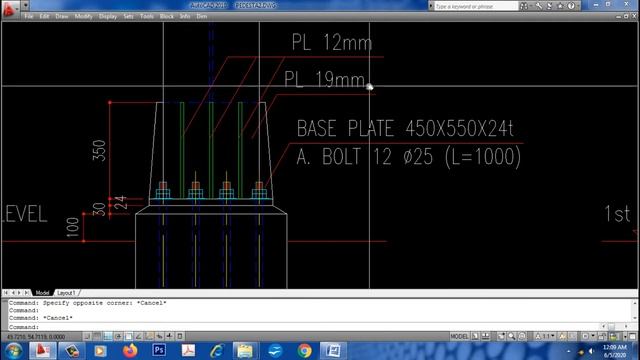Open the Dim menu
Image resolution: width=640 pixels, height=360 pixels.
tap(202, 16)
